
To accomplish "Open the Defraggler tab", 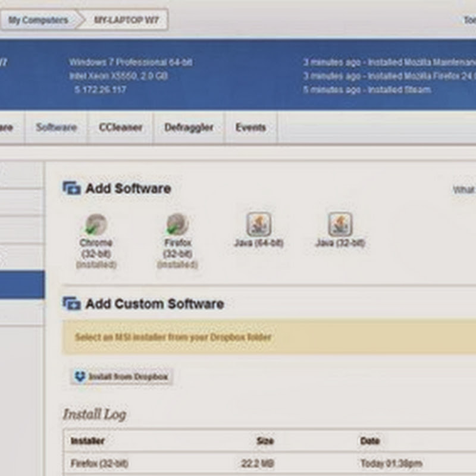I will 189,127.
